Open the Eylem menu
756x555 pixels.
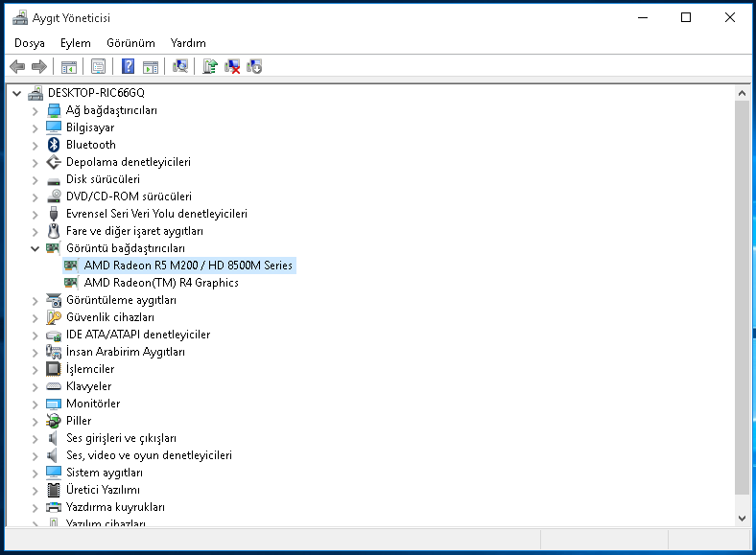[x=75, y=43]
